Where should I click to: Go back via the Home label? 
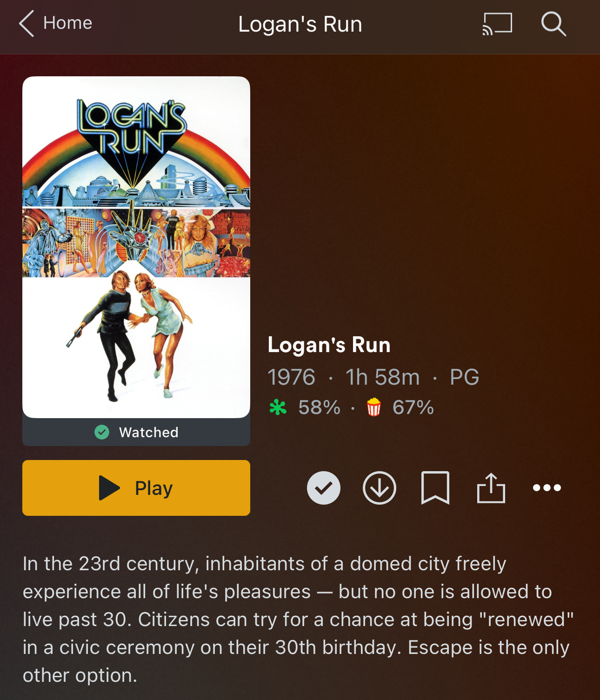tap(68, 23)
